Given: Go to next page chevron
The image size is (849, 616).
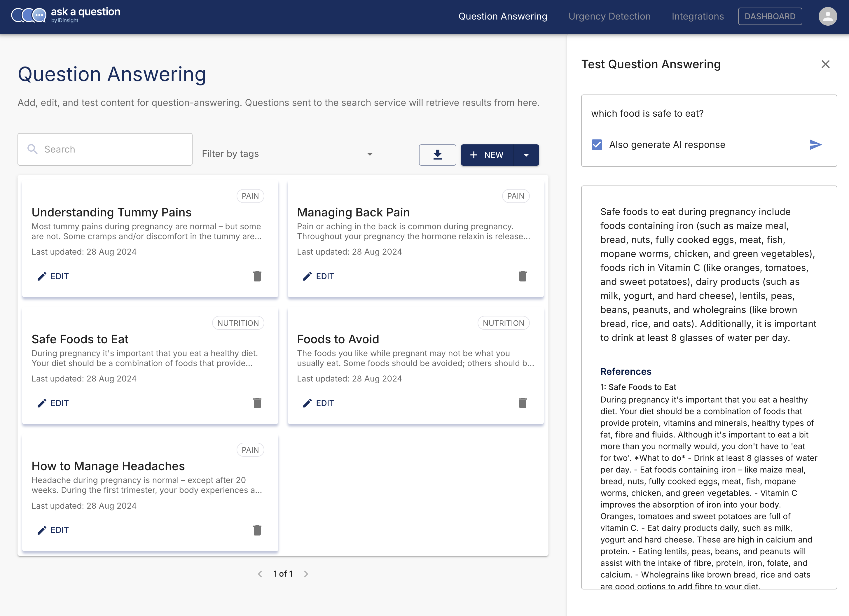Looking at the screenshot, I should (306, 574).
